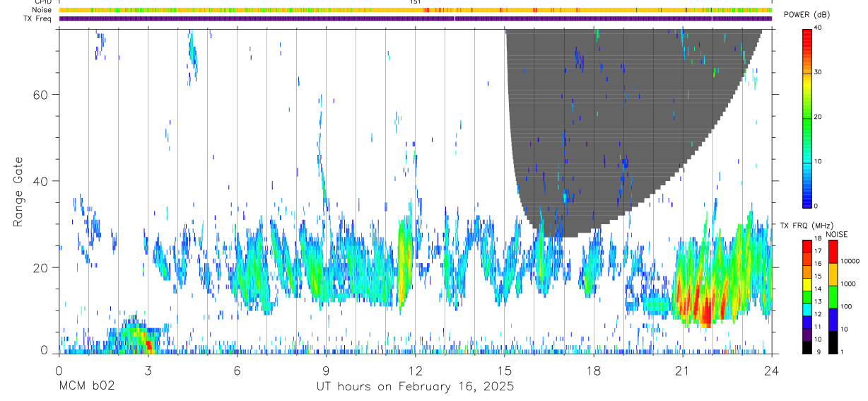Select the 30 label on power scale
Image resolution: width=868 pixels, height=401 pixels.
pos(819,72)
